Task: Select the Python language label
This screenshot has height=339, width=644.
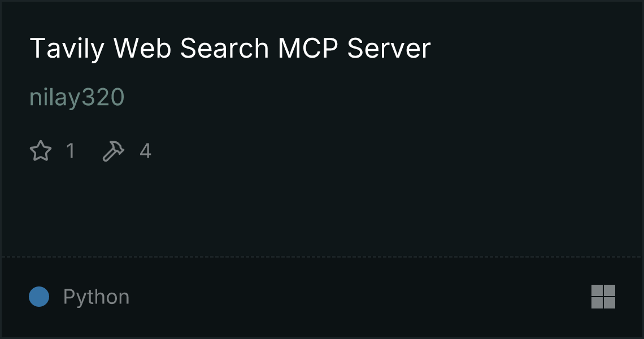Action: 96,297
